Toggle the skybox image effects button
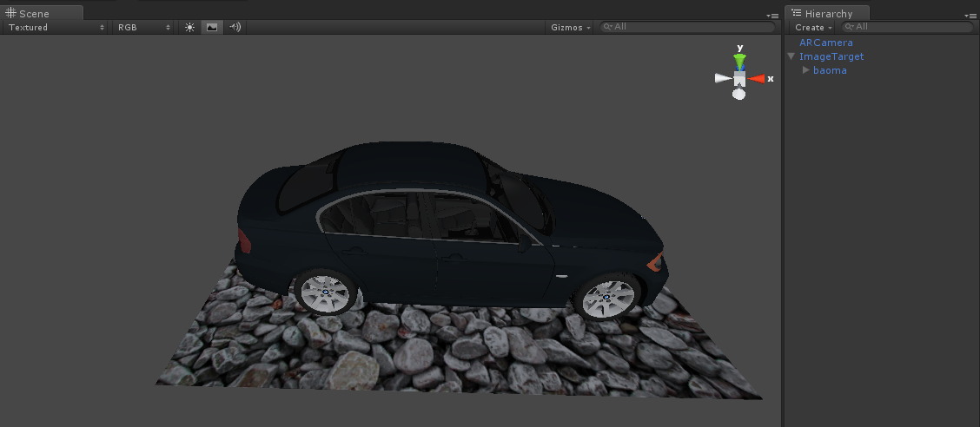Viewport: 980px width, 427px height. [x=212, y=27]
